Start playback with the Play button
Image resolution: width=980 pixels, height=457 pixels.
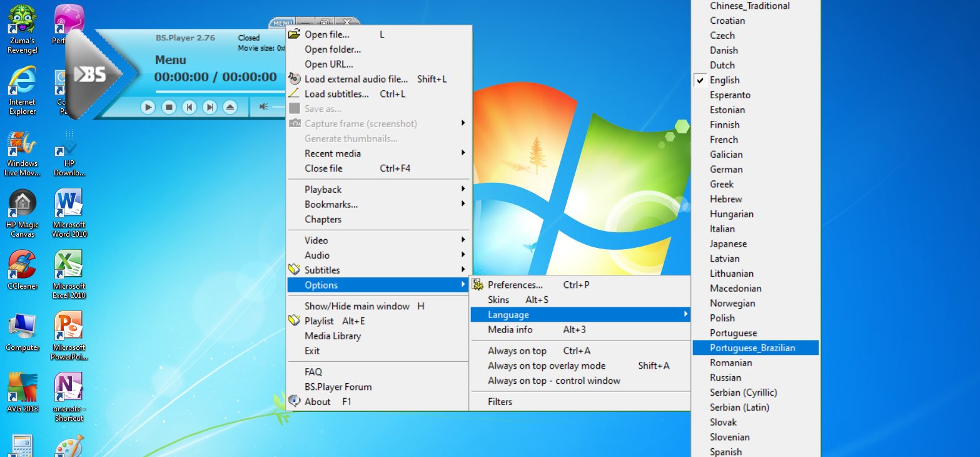pyautogui.click(x=148, y=107)
